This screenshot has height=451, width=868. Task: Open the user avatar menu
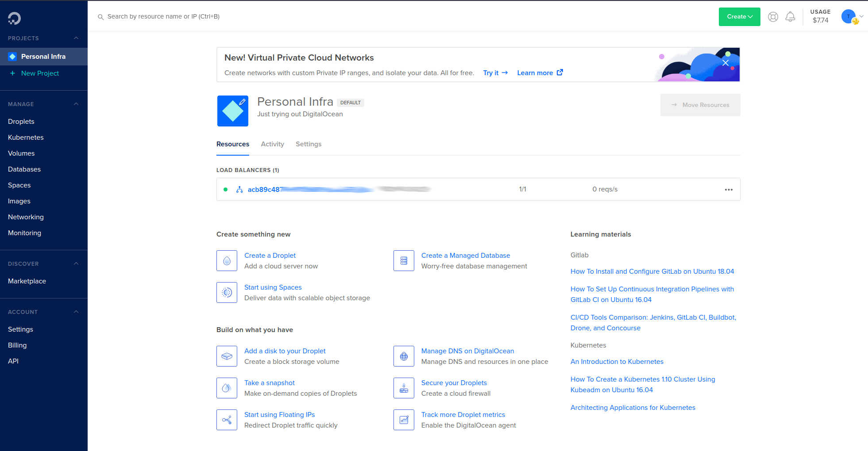(849, 16)
